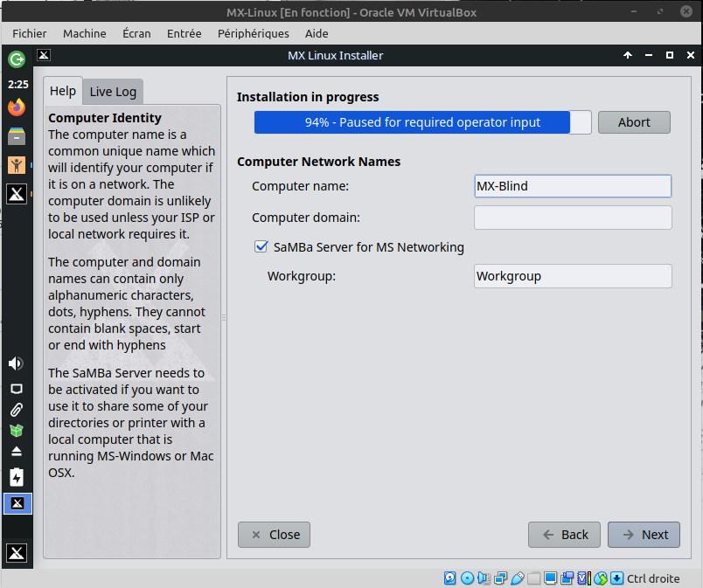Open Firefox from the side panel
The width and height of the screenshot is (703, 588).
pos(17,107)
